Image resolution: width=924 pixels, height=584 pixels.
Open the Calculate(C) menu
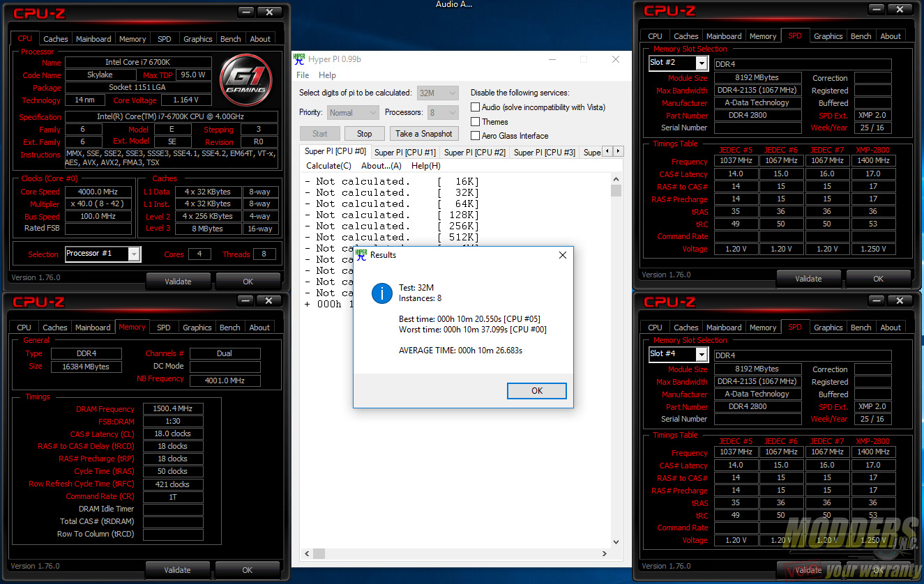tap(328, 166)
